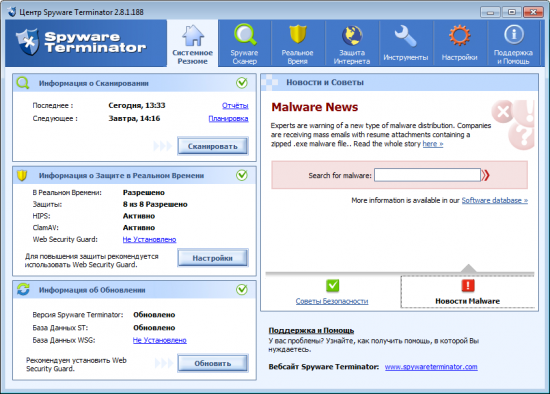
Task: Click green check icon above Советы Безопасности
Action: coord(332,285)
